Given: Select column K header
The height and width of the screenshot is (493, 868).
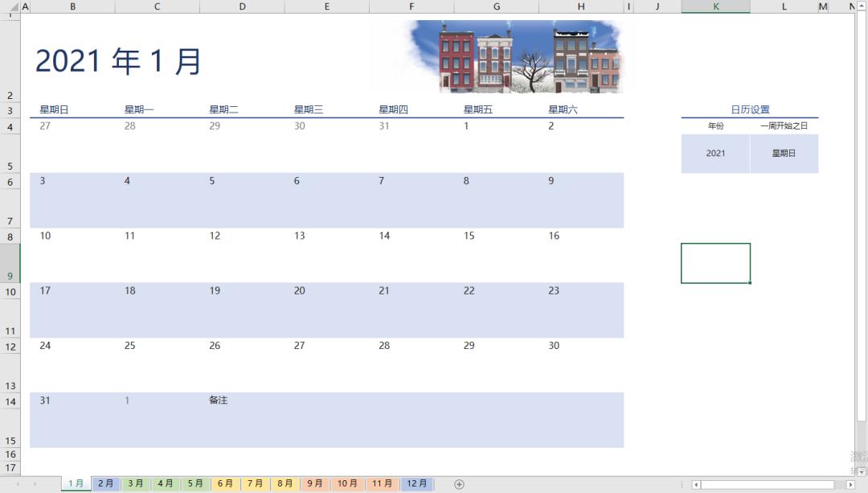Looking at the screenshot, I should (x=716, y=6).
